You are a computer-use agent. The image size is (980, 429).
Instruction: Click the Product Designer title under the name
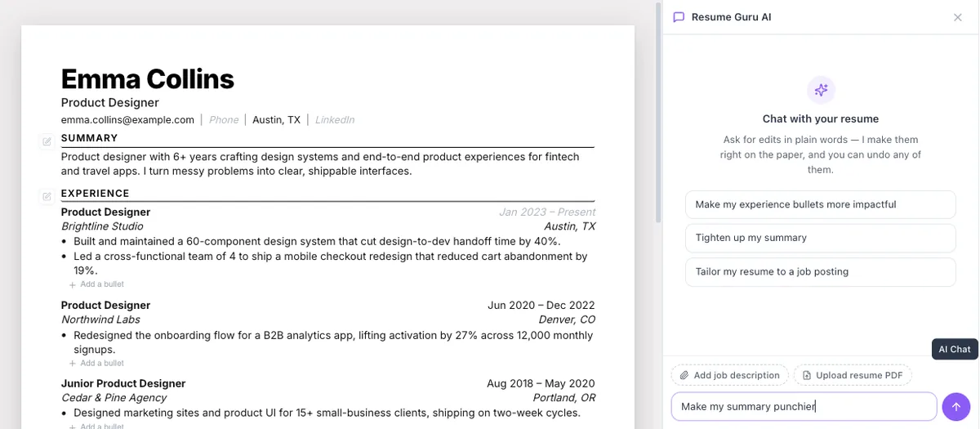[110, 103]
